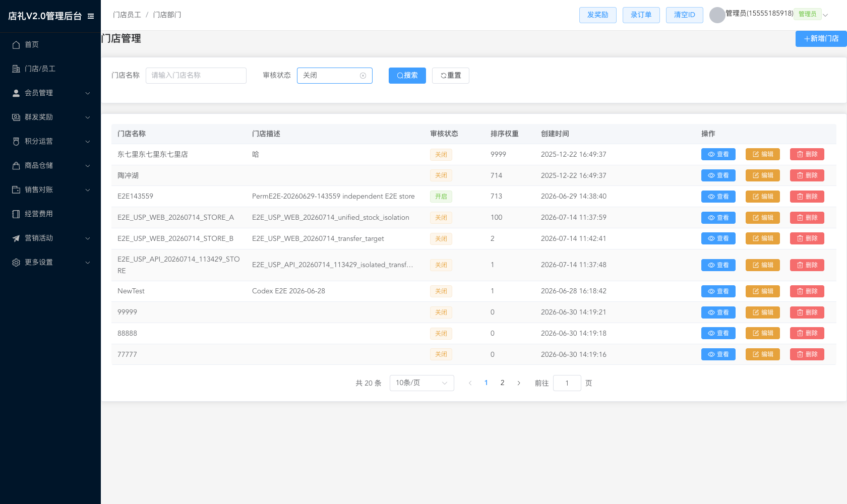847x504 pixels.
Task: Edit the E2E_USP_WEB_20260714_STORE_B store
Action: [x=763, y=238]
